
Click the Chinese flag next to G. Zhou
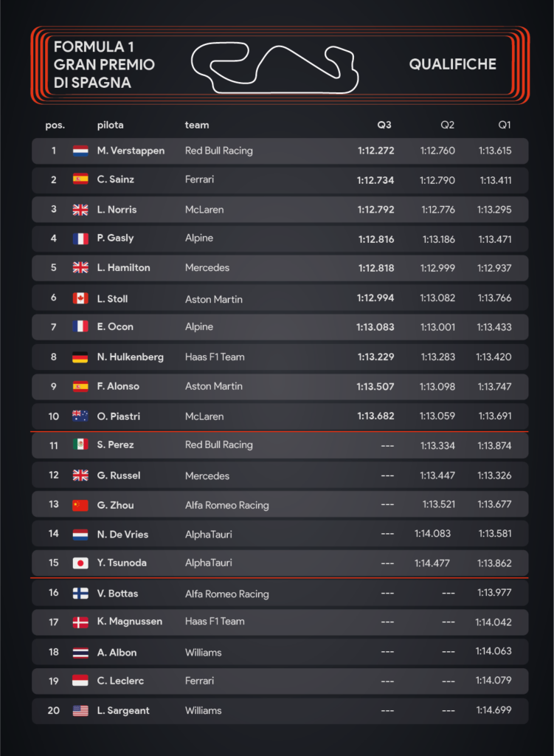[80, 505]
